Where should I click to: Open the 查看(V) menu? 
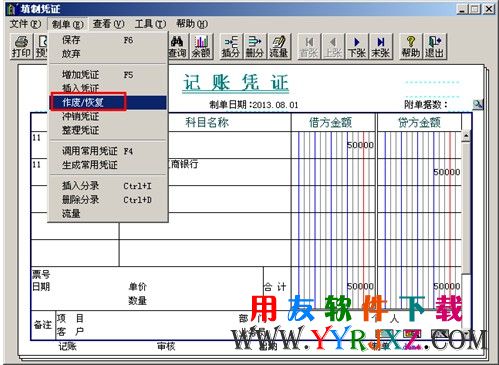(x=109, y=24)
